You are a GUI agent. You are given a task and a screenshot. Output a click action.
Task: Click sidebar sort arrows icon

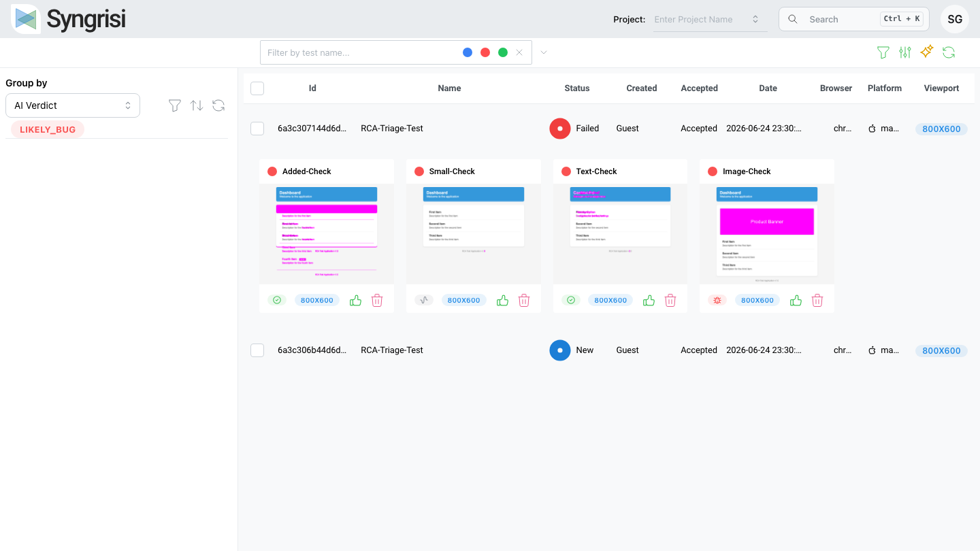(197, 105)
